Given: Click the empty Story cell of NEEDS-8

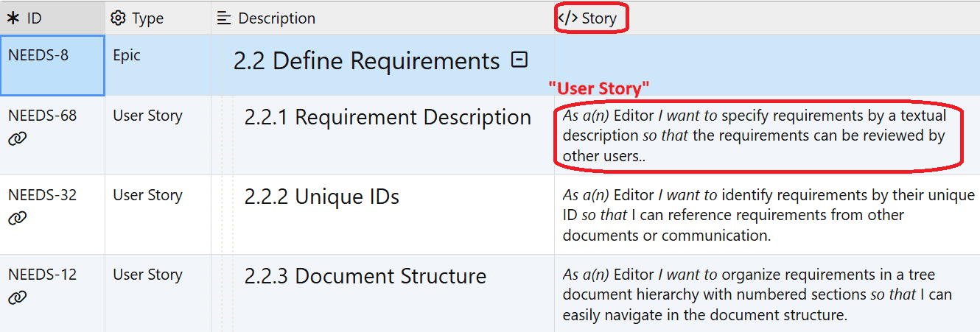Looking at the screenshot, I should click(x=767, y=65).
